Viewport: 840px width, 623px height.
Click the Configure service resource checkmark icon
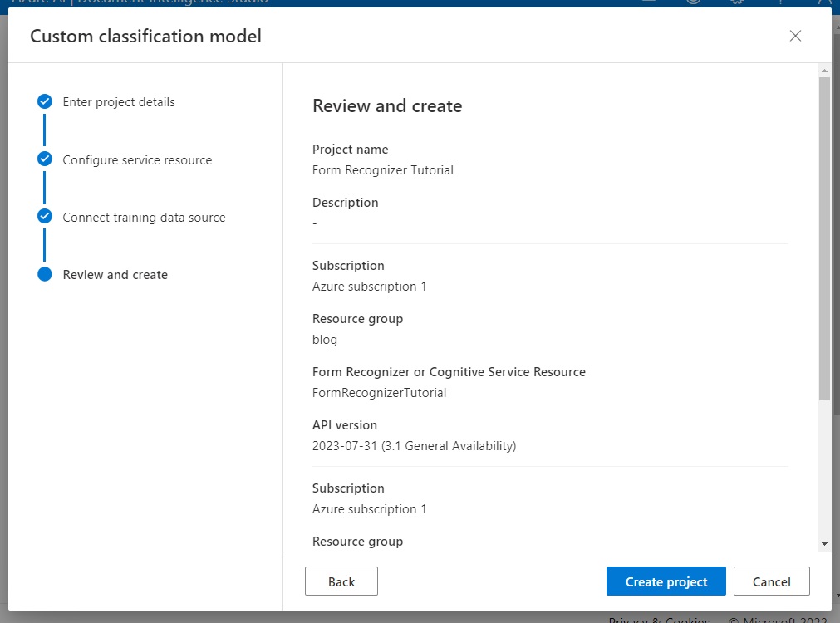point(45,159)
